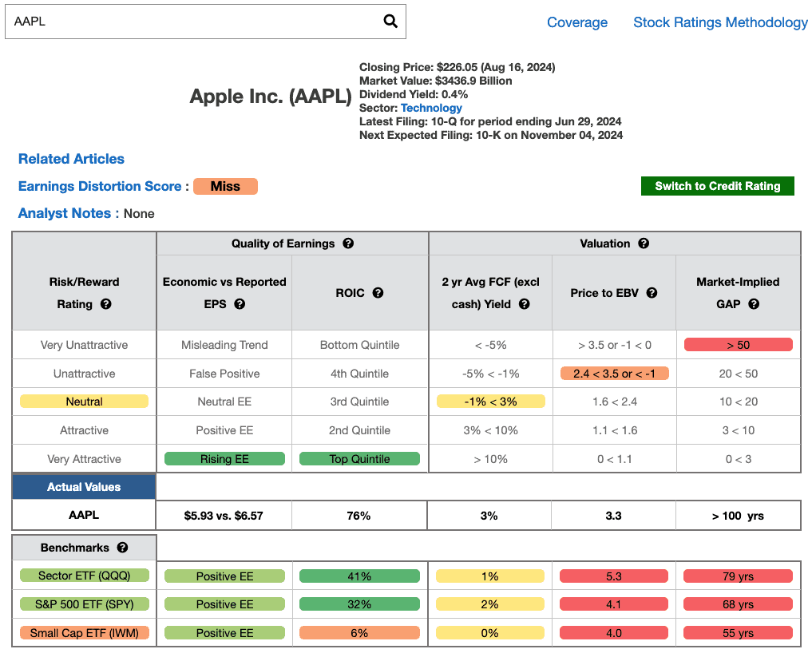The height and width of the screenshot is (653, 812).
Task: Click QQQ's 5.3 Price to EBV cell
Action: 614,576
